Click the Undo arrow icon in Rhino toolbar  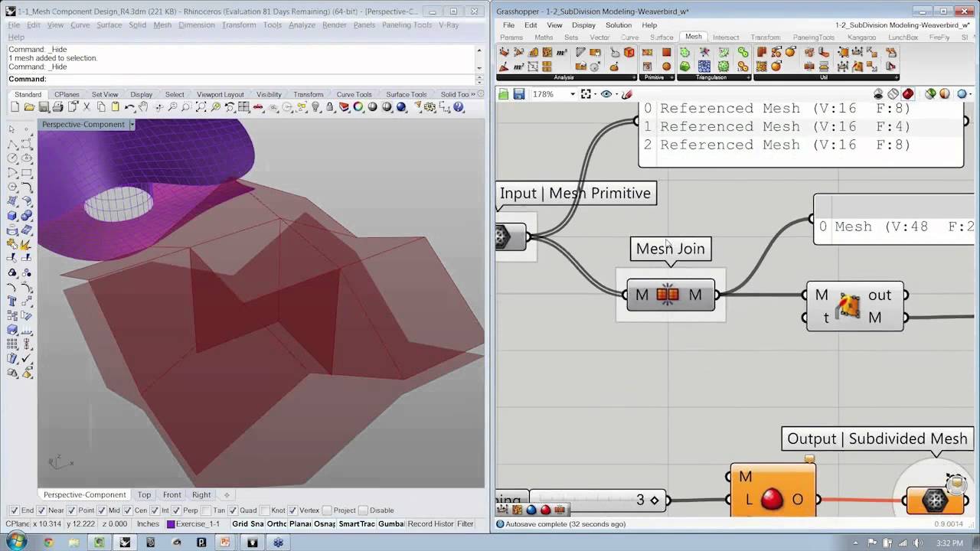(x=129, y=107)
